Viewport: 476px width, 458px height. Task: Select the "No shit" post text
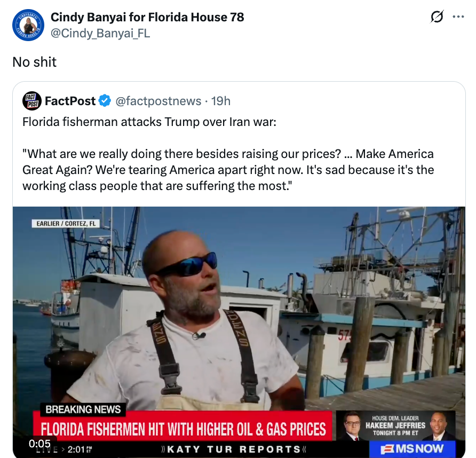35,62
